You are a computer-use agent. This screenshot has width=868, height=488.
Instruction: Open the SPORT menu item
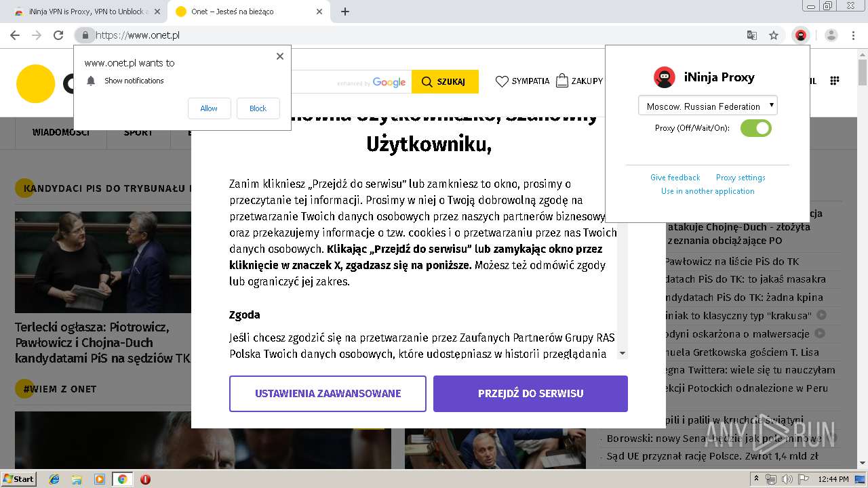pos(138,132)
